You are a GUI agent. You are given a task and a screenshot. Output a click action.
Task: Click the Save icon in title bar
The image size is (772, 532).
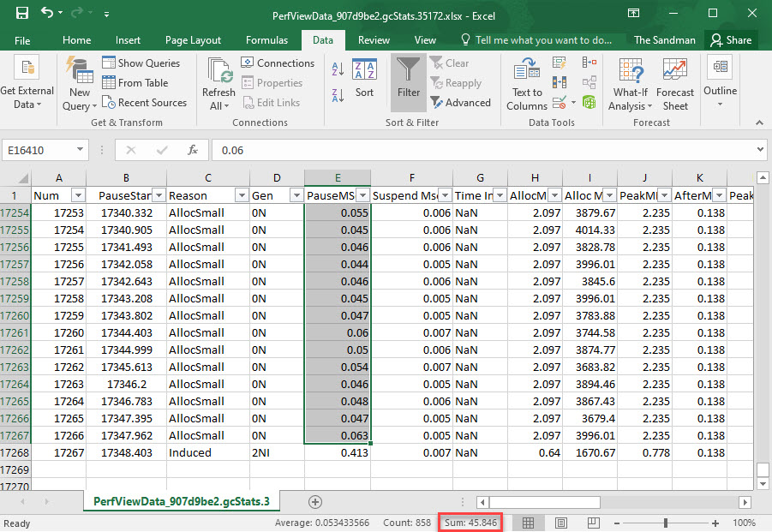(21, 14)
